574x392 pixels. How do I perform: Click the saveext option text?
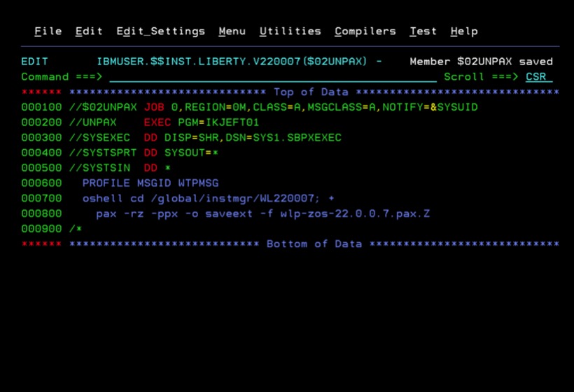pyautogui.click(x=229, y=213)
